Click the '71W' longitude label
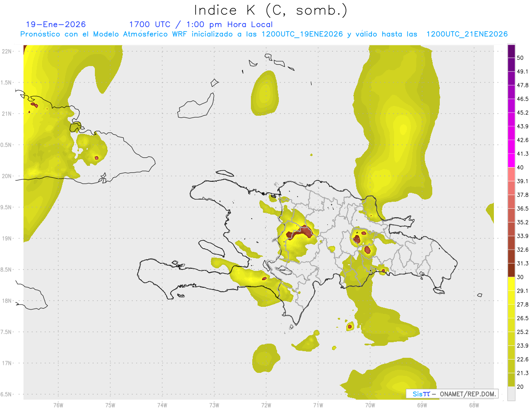 318,405
